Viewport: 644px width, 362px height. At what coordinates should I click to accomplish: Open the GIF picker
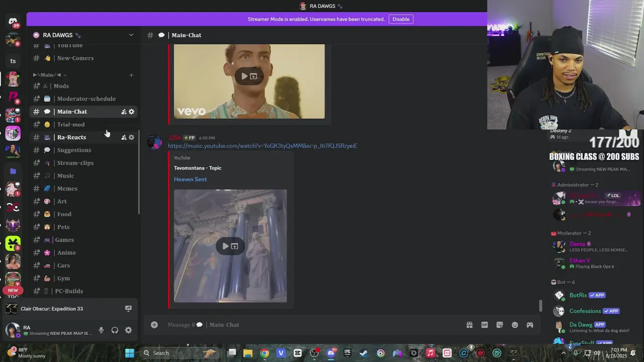point(485,325)
